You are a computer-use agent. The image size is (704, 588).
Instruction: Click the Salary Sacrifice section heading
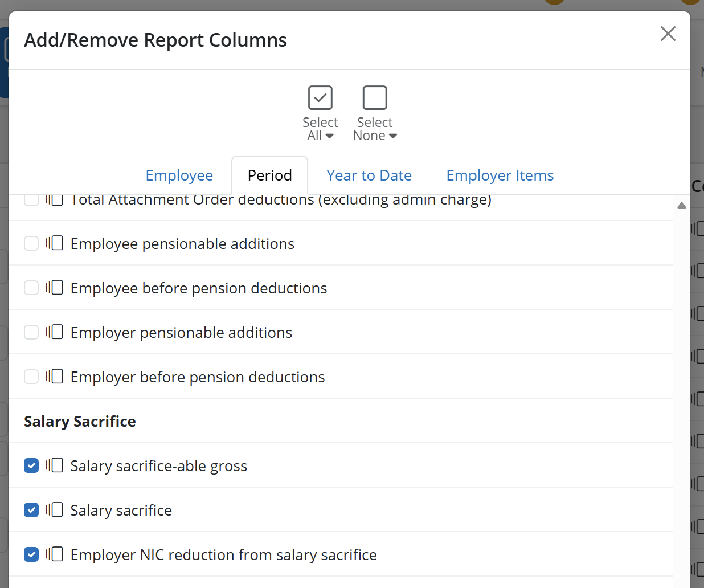coord(80,422)
